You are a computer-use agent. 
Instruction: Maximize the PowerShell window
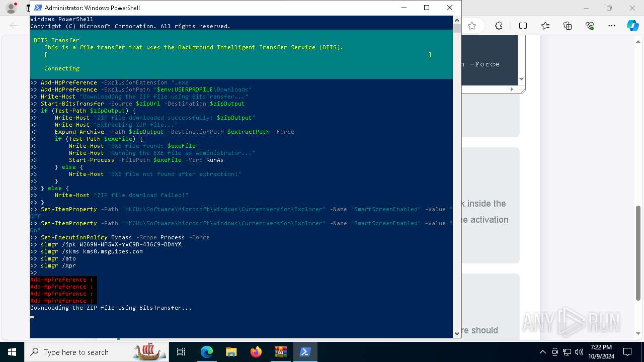coord(427,8)
